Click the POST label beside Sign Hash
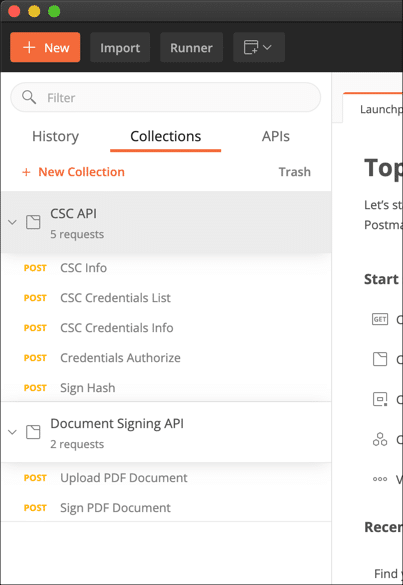Image resolution: width=403 pixels, height=585 pixels. [35, 388]
